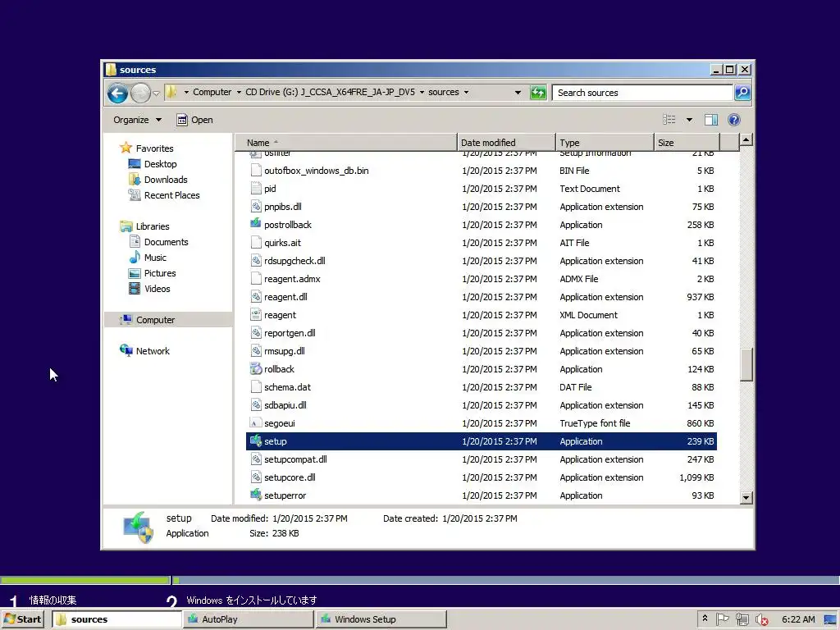Click the Back navigation arrow
This screenshot has height=630, width=840.
[117, 94]
